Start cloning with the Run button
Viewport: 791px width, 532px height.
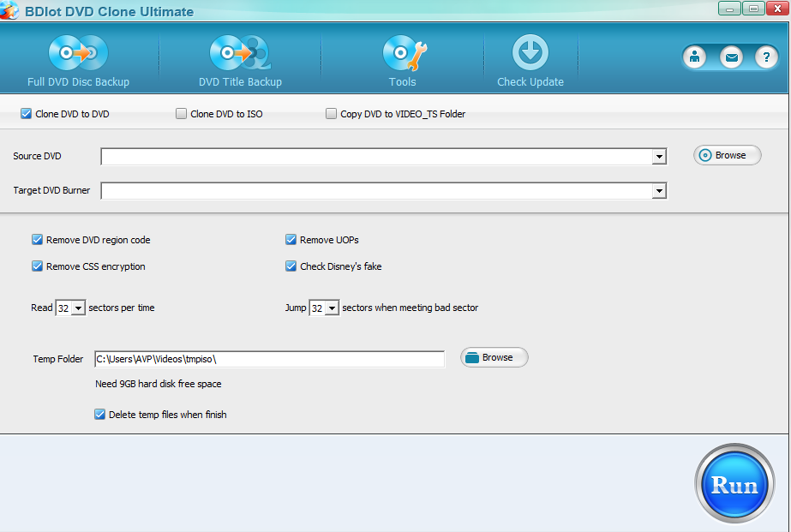click(x=734, y=484)
